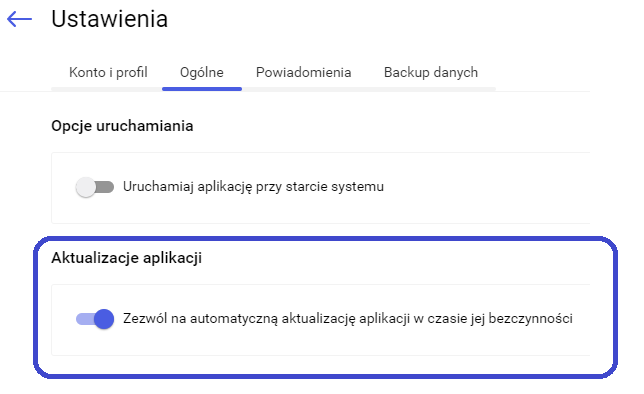
Task: Click the gray track of the startup switch
Action: click(x=105, y=187)
